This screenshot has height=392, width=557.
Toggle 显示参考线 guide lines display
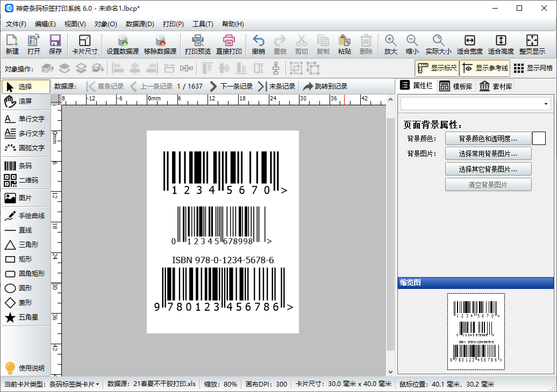coord(484,68)
